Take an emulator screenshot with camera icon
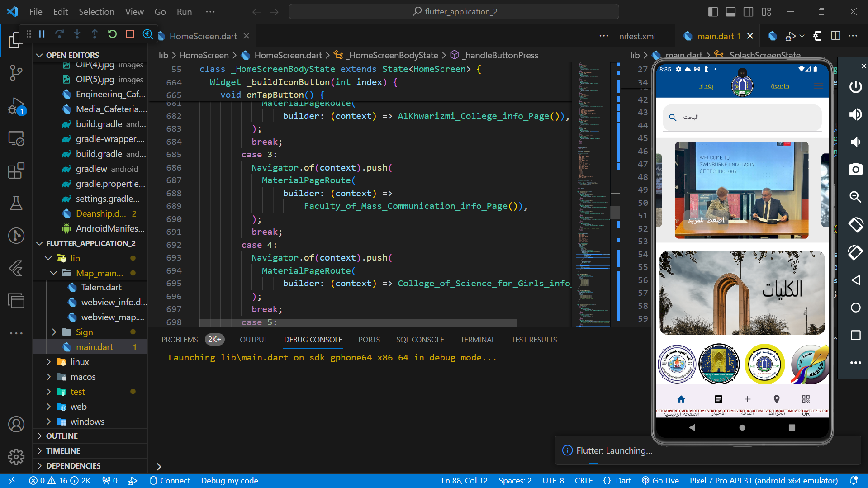868x488 pixels. (855, 170)
